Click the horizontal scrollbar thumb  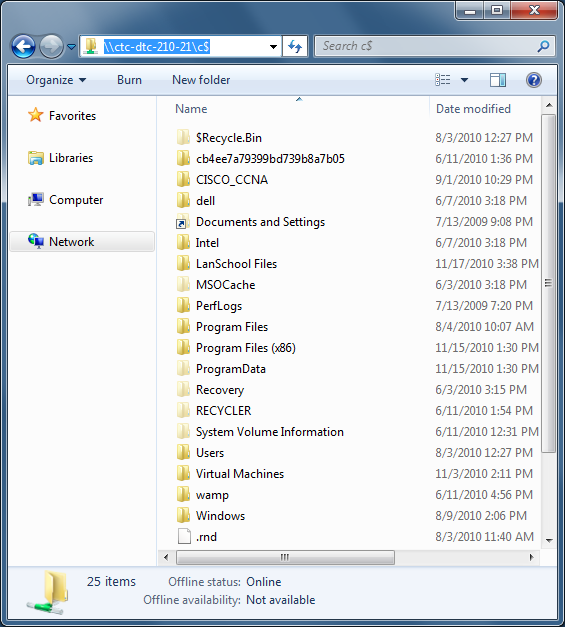point(285,557)
